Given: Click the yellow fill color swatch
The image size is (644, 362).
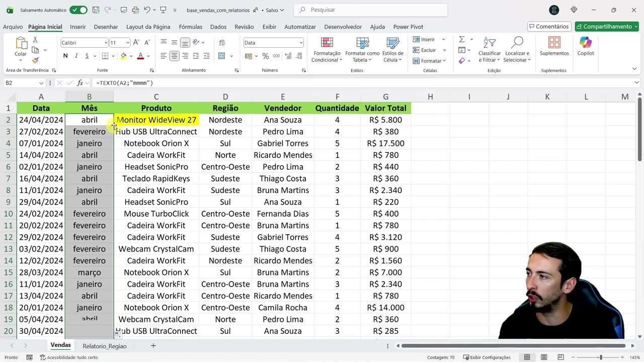Looking at the screenshot, I should tap(123, 56).
